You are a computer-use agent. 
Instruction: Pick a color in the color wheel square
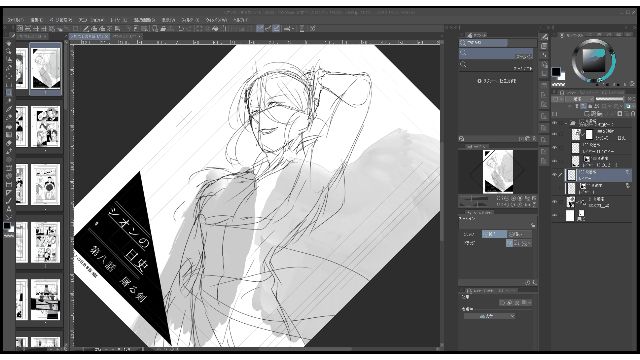tap(593, 60)
